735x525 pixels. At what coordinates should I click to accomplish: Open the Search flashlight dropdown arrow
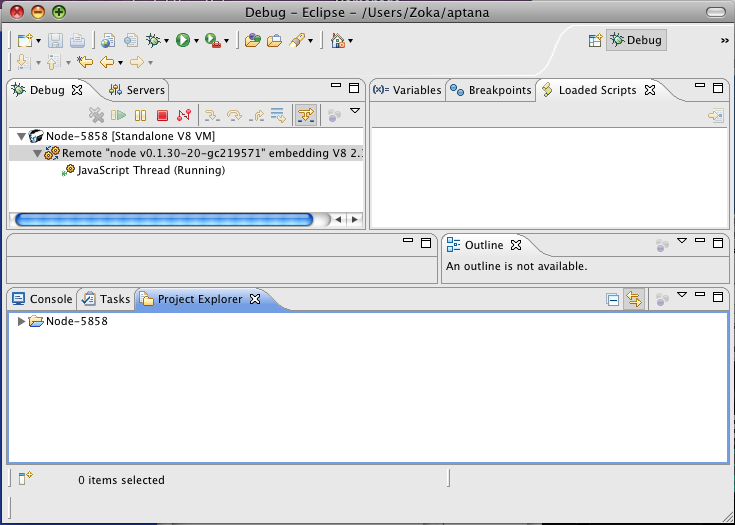(310, 41)
